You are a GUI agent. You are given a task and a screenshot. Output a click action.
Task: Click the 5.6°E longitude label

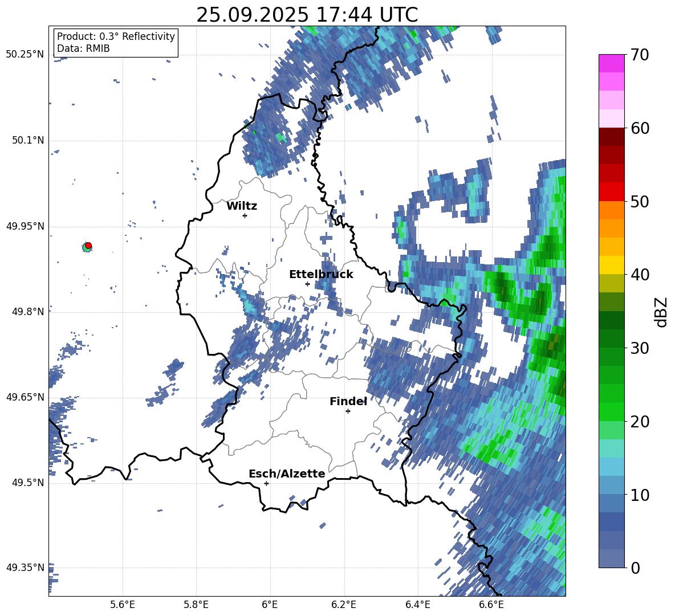pos(123,605)
